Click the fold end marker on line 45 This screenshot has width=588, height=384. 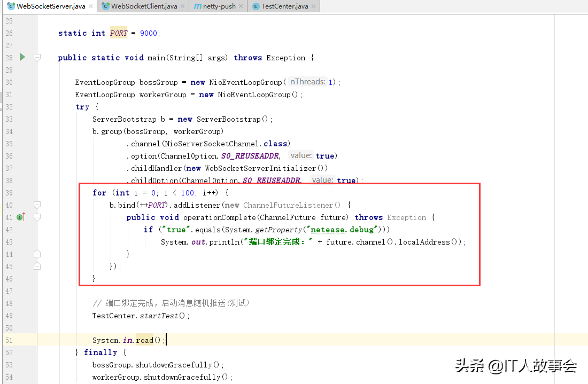pyautogui.click(x=37, y=266)
